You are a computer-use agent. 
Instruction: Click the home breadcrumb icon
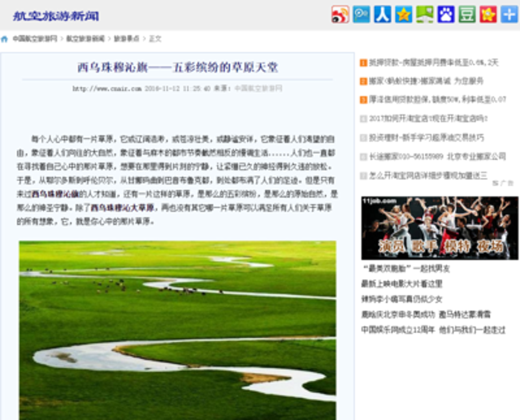[x=5, y=39]
